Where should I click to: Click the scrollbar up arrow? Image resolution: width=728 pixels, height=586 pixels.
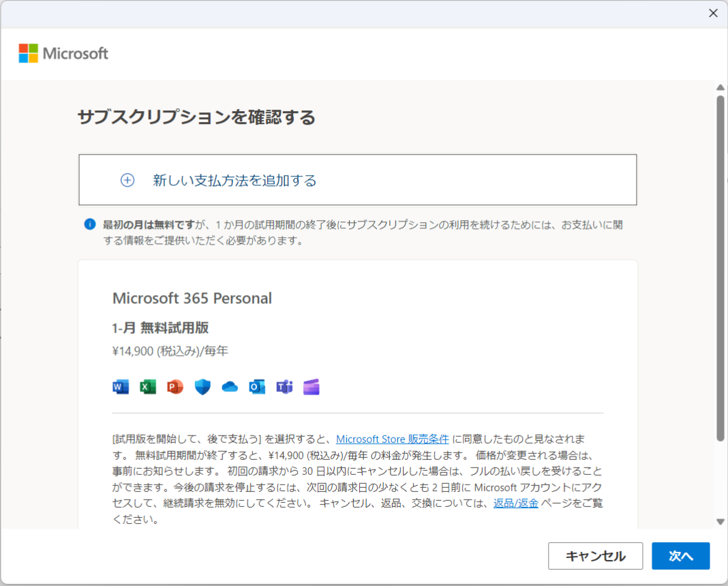(720, 87)
